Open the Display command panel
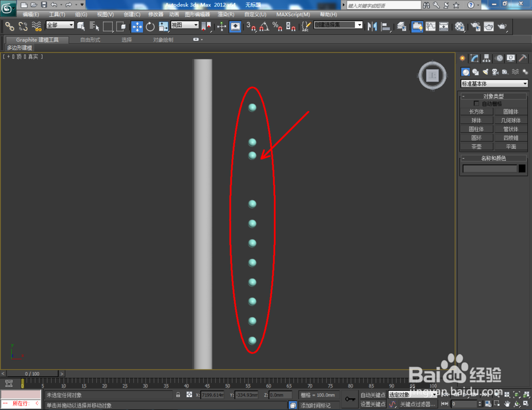 coord(511,59)
